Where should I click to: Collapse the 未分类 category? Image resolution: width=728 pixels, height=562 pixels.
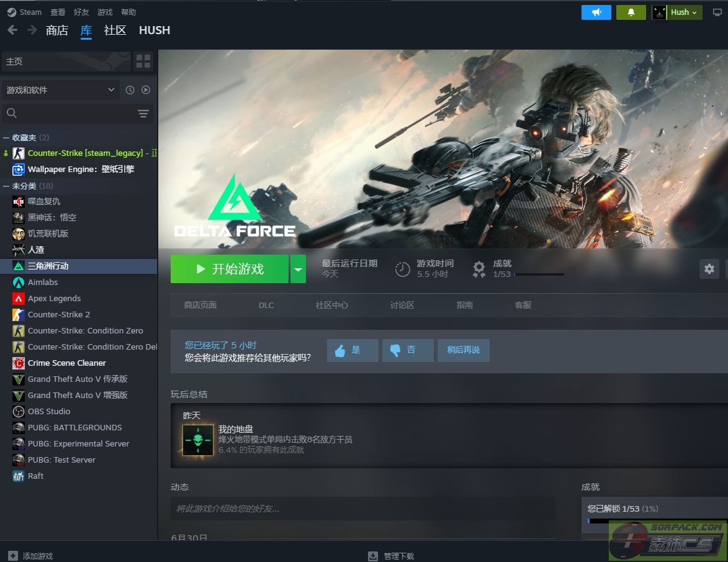(x=6, y=186)
